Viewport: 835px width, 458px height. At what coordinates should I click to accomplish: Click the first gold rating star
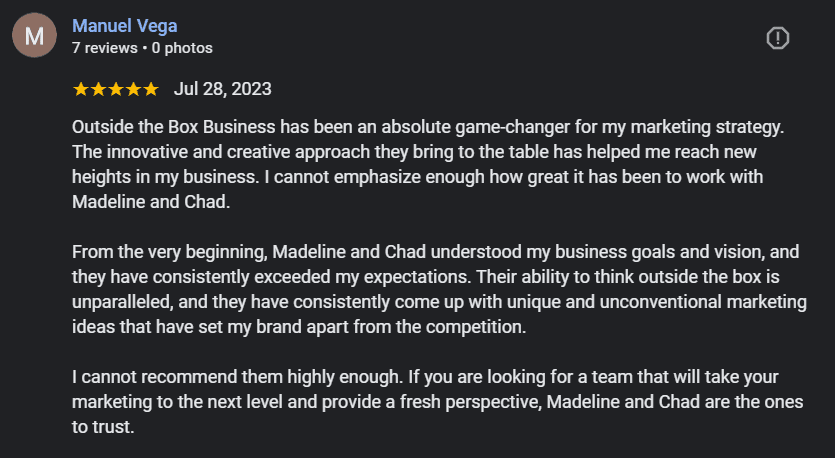(81, 89)
